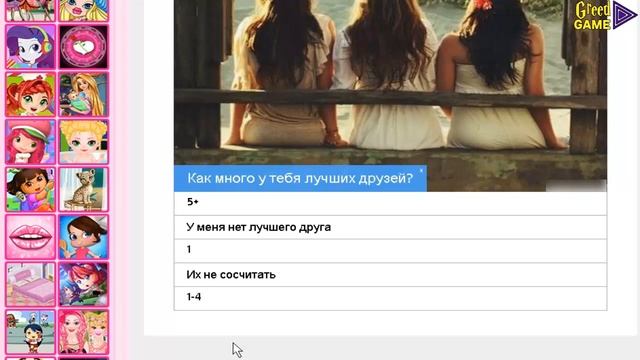Open the Dora the Explorer game thumbnail
This screenshot has height=360, width=640.
[x=30, y=189]
